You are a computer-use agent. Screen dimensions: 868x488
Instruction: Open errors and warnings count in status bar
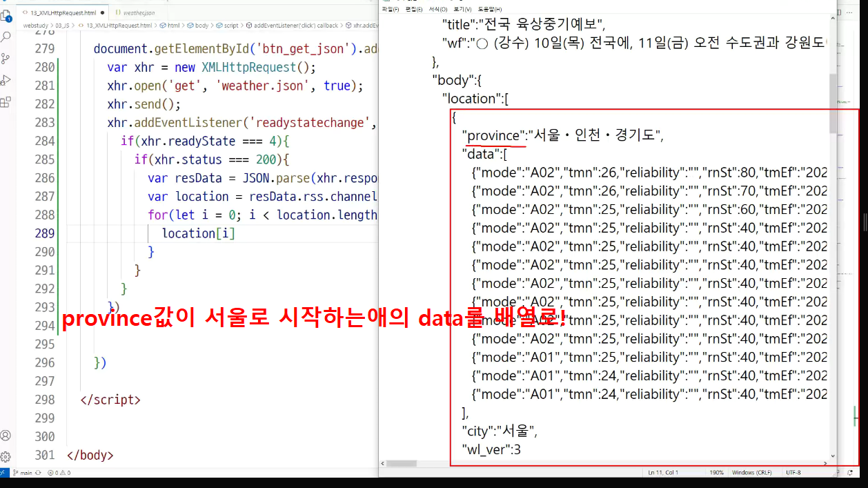[x=59, y=473]
